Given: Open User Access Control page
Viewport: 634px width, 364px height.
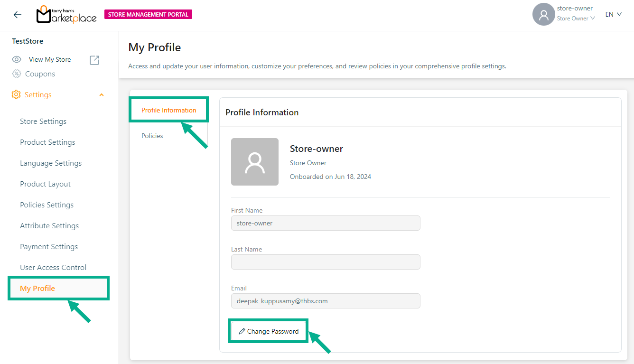Looking at the screenshot, I should [53, 268].
